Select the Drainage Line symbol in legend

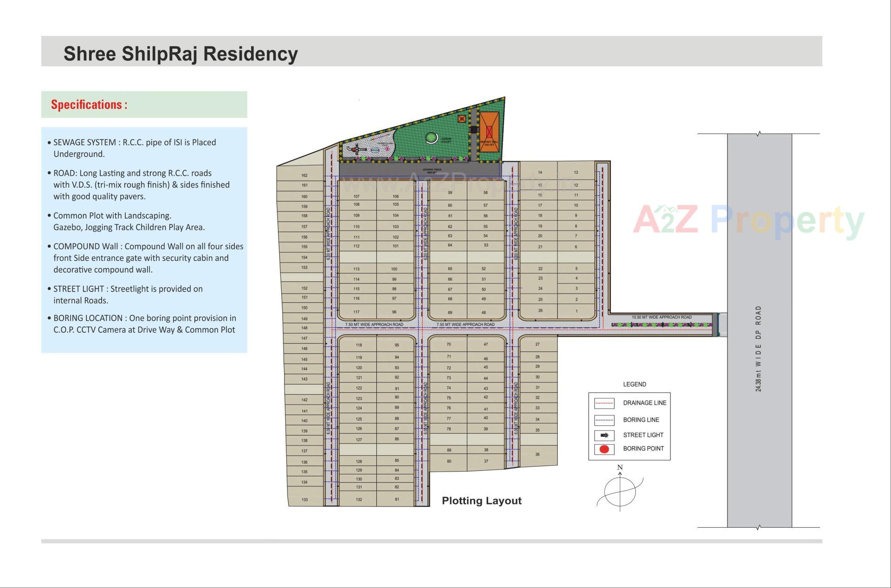coord(604,403)
